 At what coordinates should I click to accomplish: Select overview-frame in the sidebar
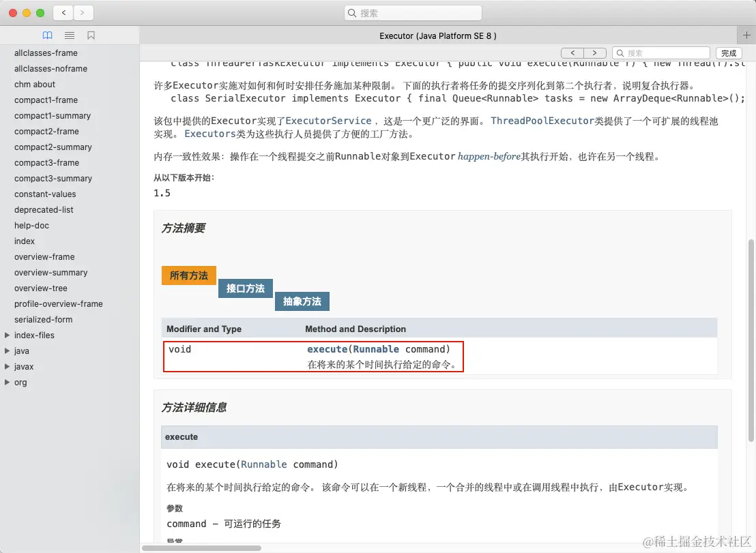[x=44, y=257]
